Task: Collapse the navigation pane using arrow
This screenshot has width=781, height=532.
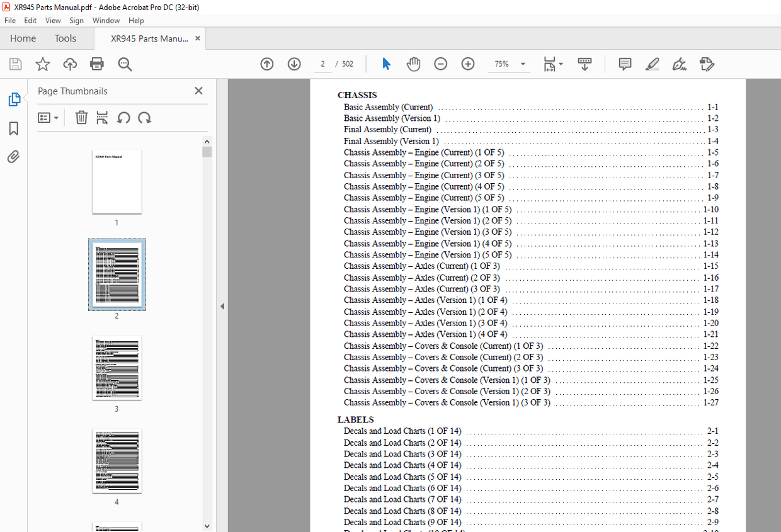Action: click(222, 307)
